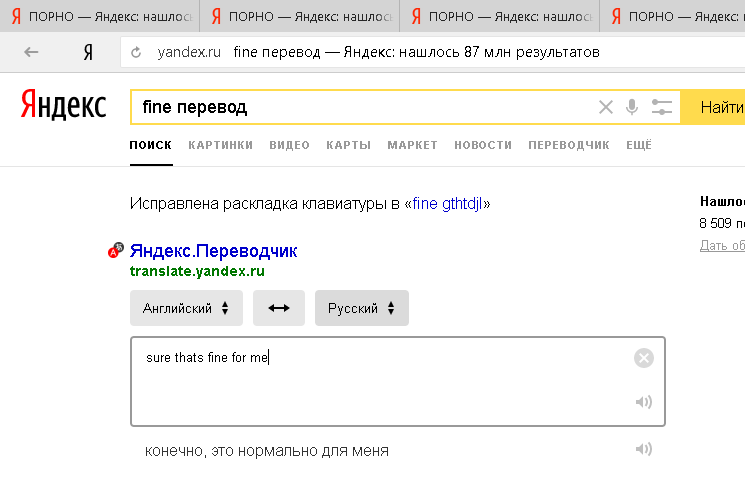
Task: Open the ВИДЕО tab
Action: pos(289,145)
